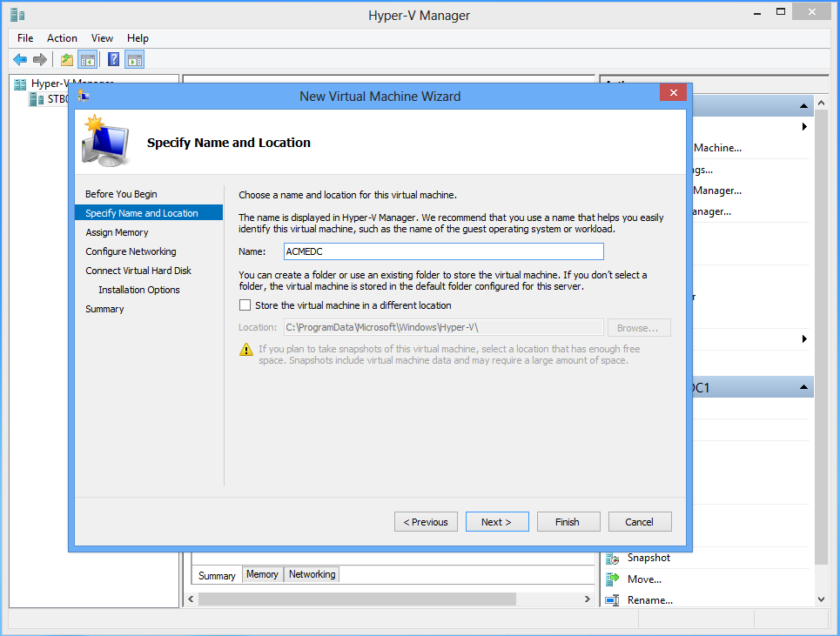Go to Before You Begin wizard step
Screen dimensions: 840x636
pyautogui.click(x=121, y=194)
